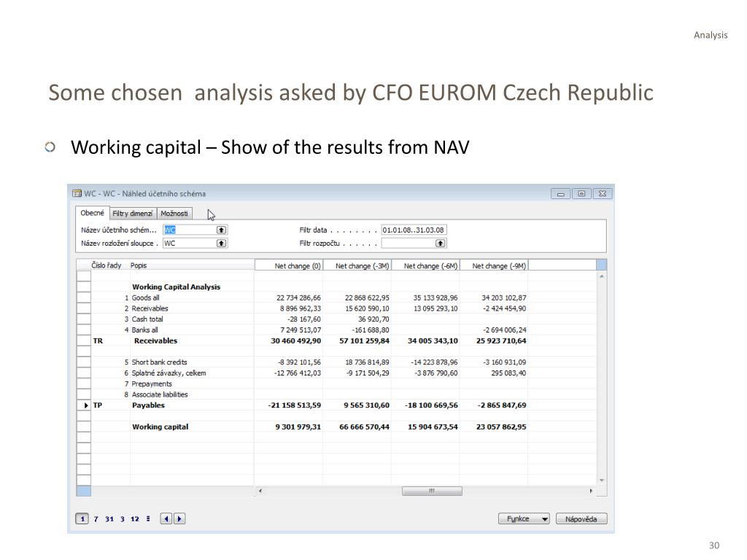Click the Net change (-3M) column header

357,265
